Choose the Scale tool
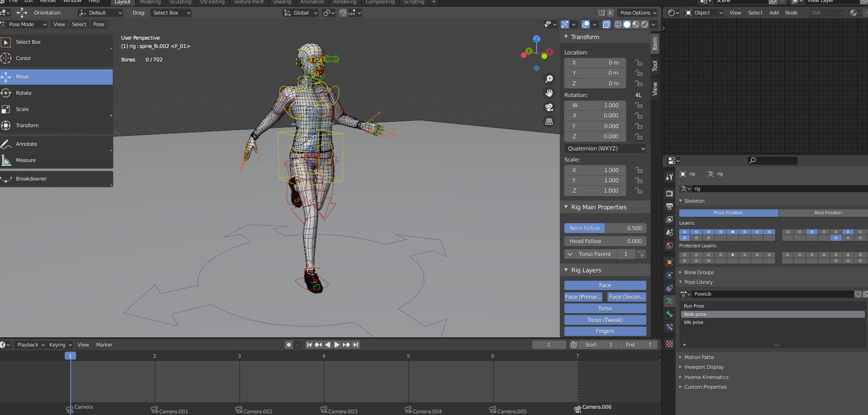This screenshot has height=415, width=868. (x=56, y=110)
